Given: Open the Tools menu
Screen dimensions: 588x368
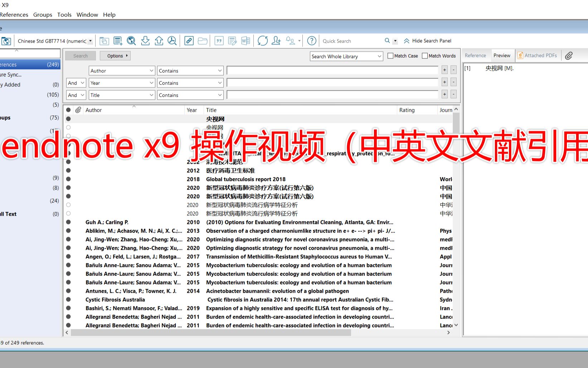Looking at the screenshot, I should 64,15.
